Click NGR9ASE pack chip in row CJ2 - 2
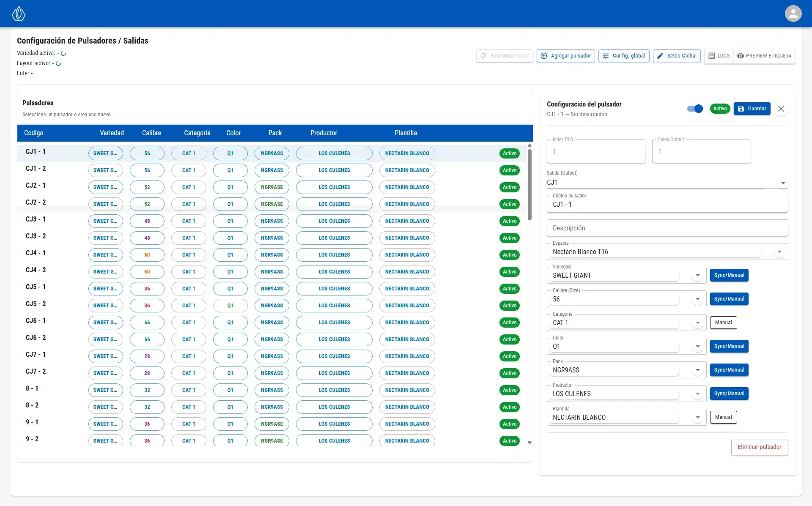 point(272,204)
